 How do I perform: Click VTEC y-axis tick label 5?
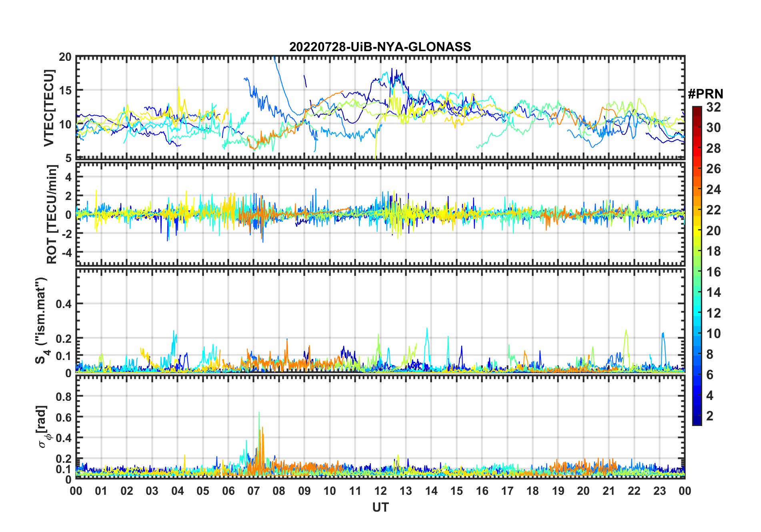(x=68, y=158)
